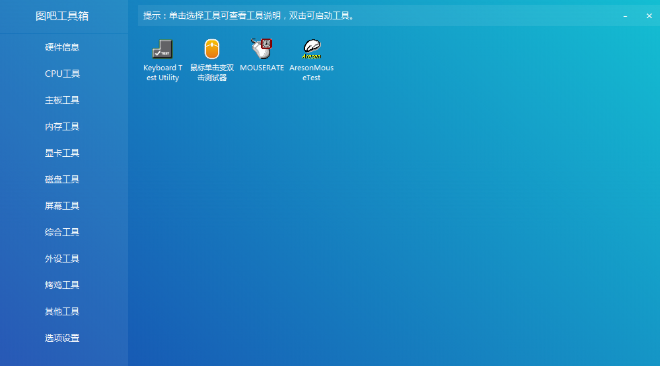Close the toolbox window
This screenshot has height=366, width=660.
[x=649, y=16]
